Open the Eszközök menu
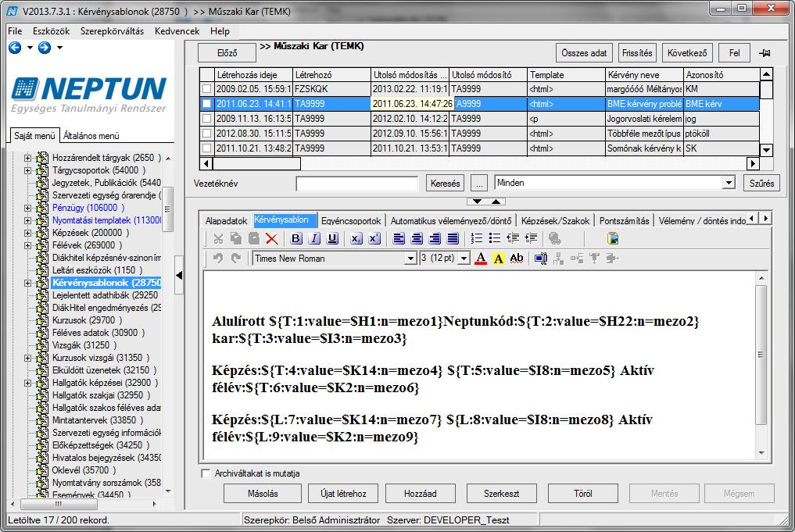Viewport: 795px width, 532px height. coord(52,31)
